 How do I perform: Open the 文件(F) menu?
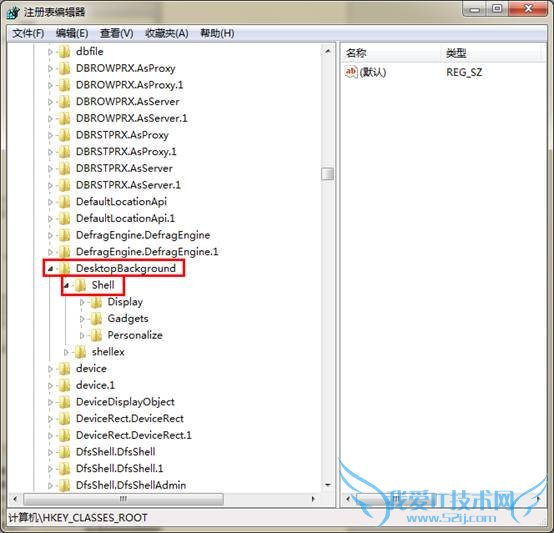pos(28,34)
